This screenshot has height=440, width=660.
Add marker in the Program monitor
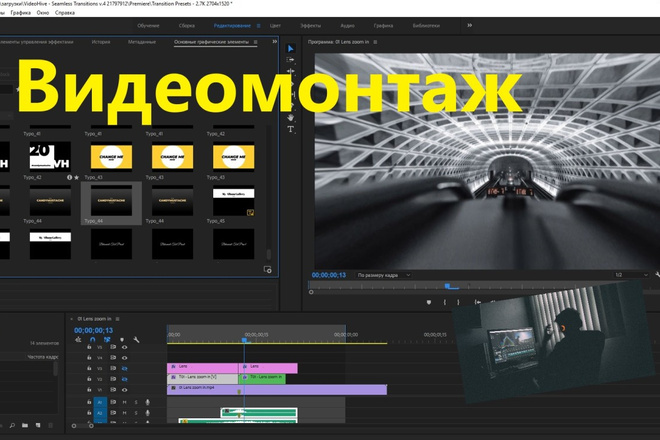428,302
